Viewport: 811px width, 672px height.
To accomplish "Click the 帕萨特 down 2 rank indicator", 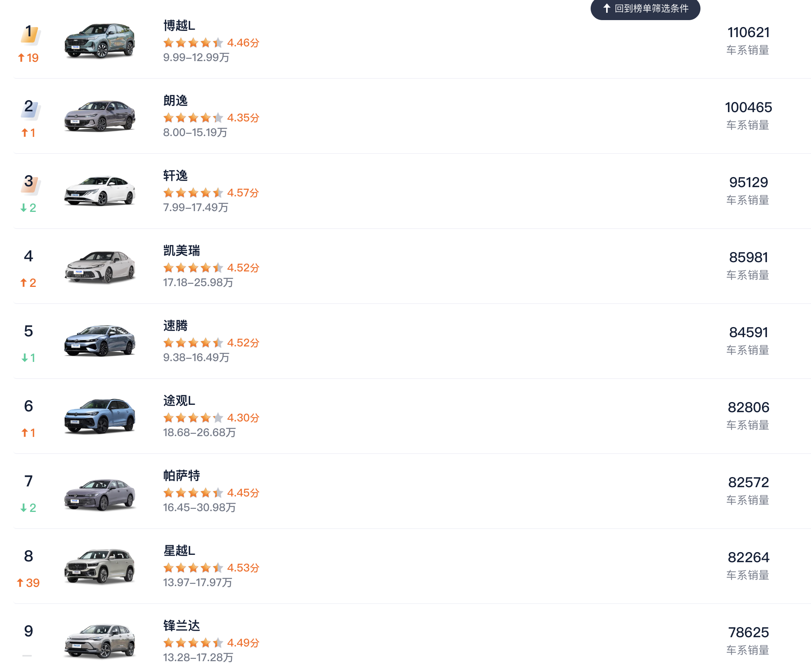I will (x=28, y=508).
